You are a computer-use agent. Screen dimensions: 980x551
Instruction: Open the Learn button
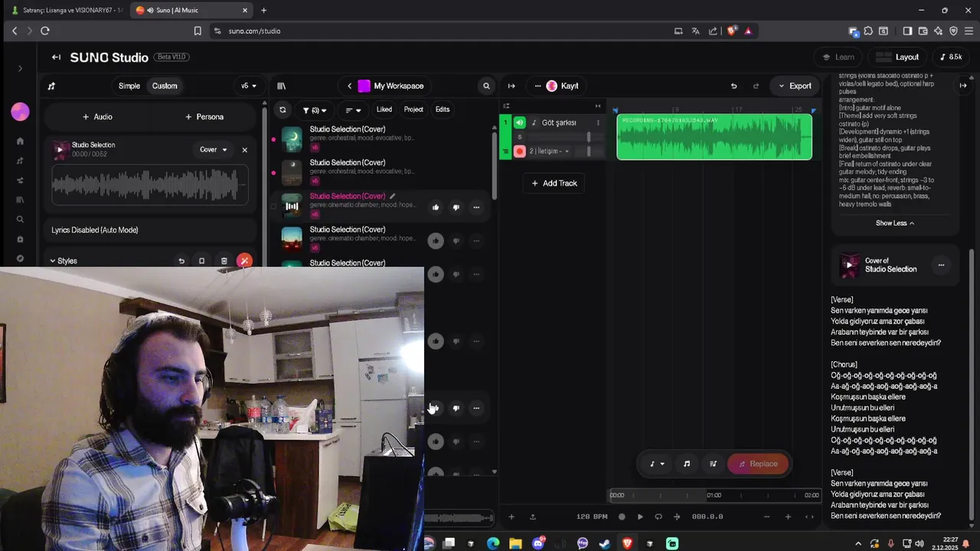pyautogui.click(x=838, y=57)
